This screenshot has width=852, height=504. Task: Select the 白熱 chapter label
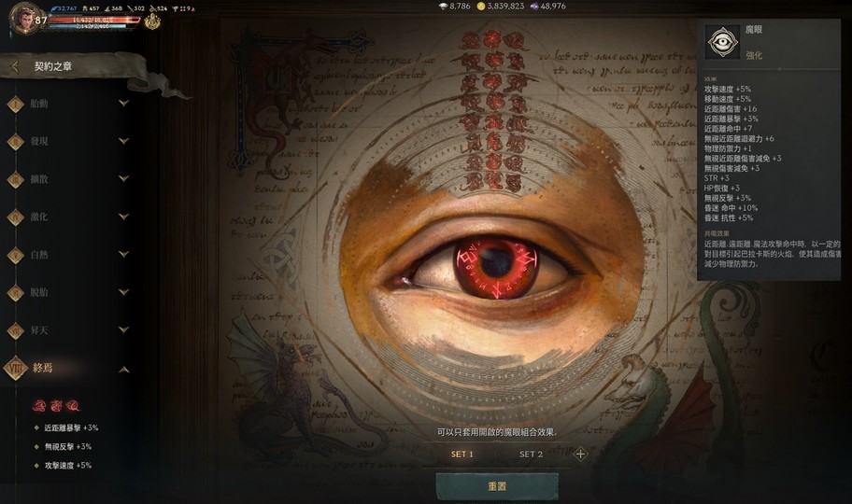click(39, 254)
